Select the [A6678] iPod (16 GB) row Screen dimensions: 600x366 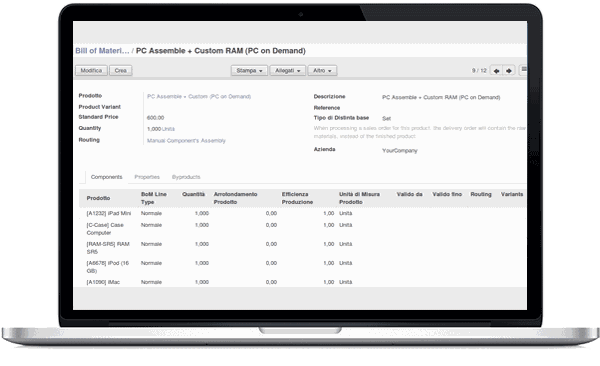coord(302,267)
